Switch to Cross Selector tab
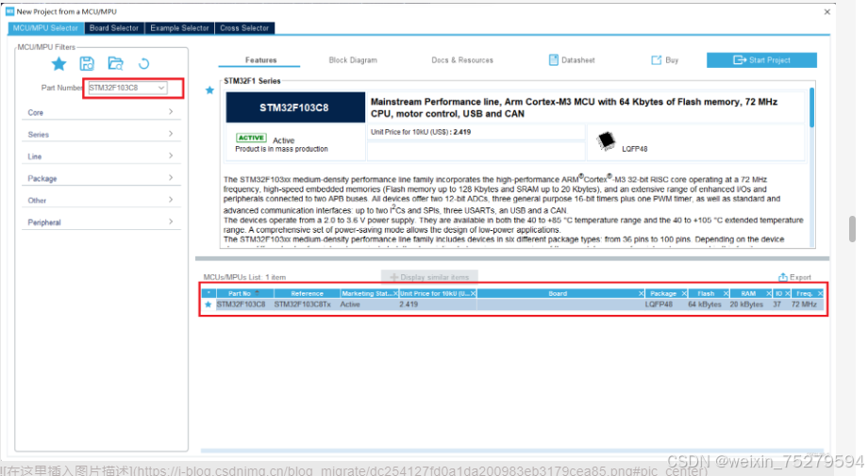This screenshot has height=476, width=868. pyautogui.click(x=244, y=27)
